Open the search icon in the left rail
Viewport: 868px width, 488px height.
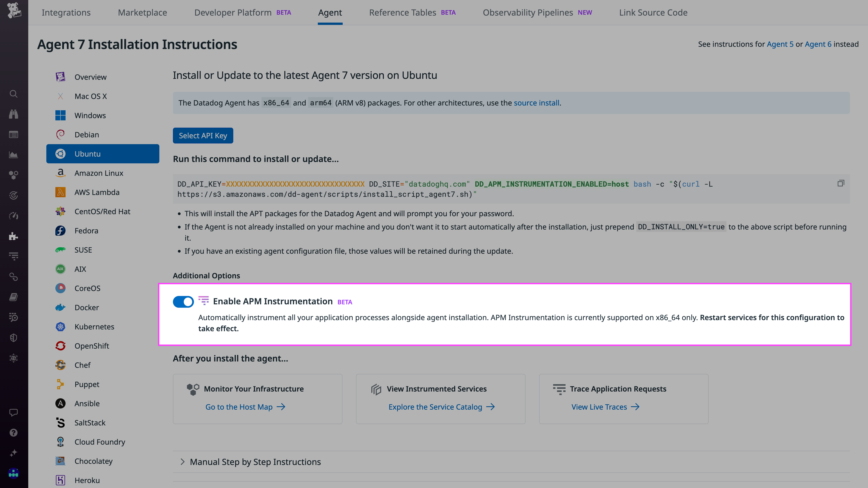(x=14, y=94)
